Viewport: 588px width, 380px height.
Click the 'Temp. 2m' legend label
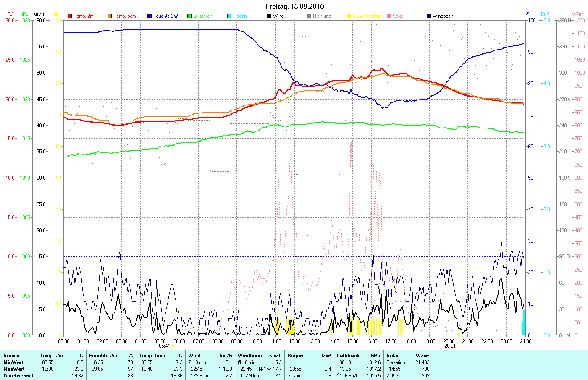(84, 16)
